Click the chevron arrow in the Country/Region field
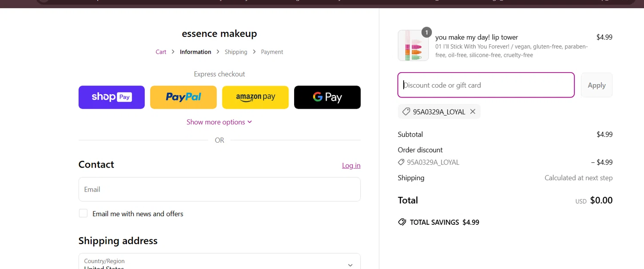 [x=350, y=265]
